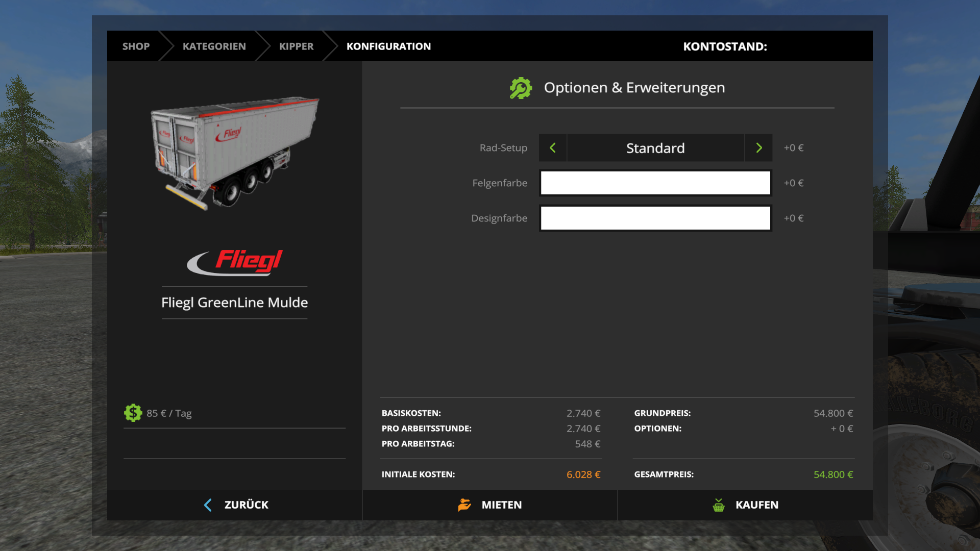The height and width of the screenshot is (551, 980).
Task: Click the Optionen value + 0 €
Action: click(842, 429)
